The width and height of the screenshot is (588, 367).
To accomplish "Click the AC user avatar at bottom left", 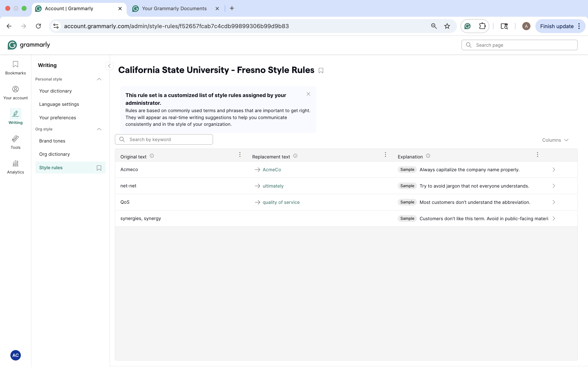I will pyautogui.click(x=15, y=355).
